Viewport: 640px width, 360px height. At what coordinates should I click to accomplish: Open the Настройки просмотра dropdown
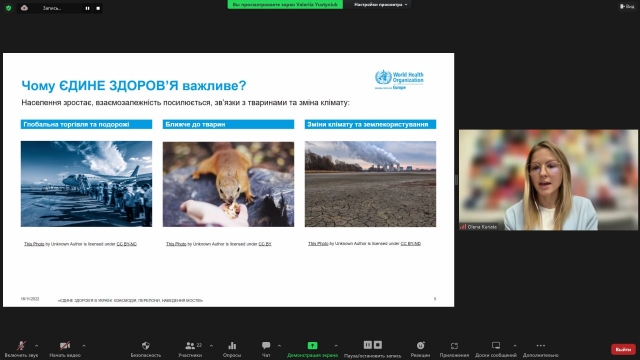pyautogui.click(x=380, y=4)
